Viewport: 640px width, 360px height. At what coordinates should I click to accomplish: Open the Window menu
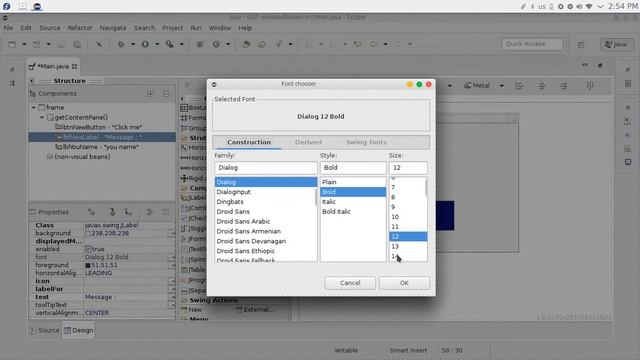220,28
